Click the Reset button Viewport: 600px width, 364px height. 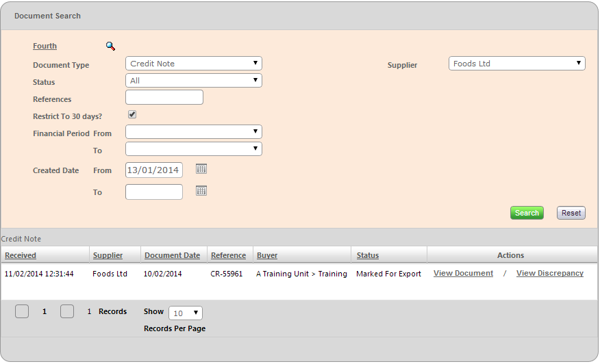(571, 213)
